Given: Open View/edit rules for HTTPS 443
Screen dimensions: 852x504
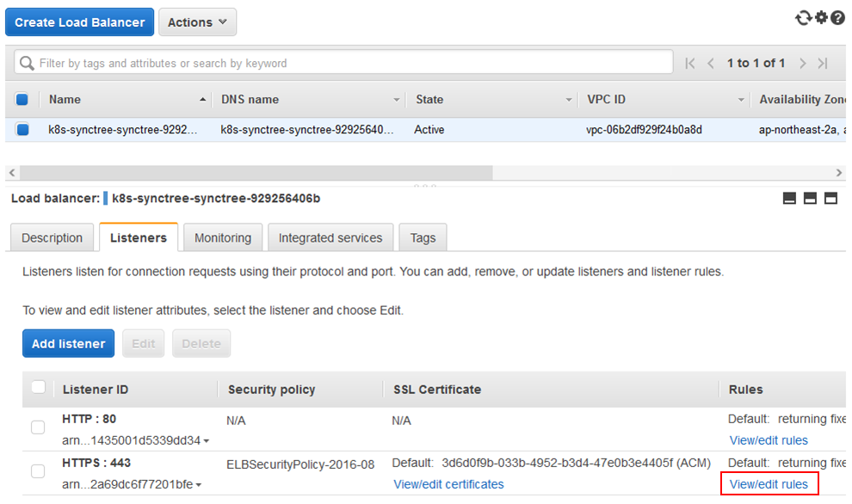Looking at the screenshot, I should pyautogui.click(x=769, y=484).
